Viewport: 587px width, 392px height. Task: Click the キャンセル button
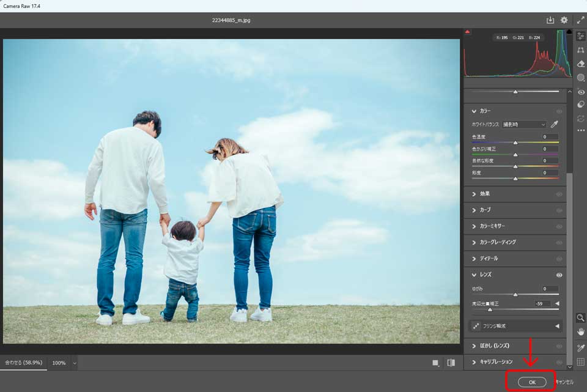pyautogui.click(x=564, y=382)
